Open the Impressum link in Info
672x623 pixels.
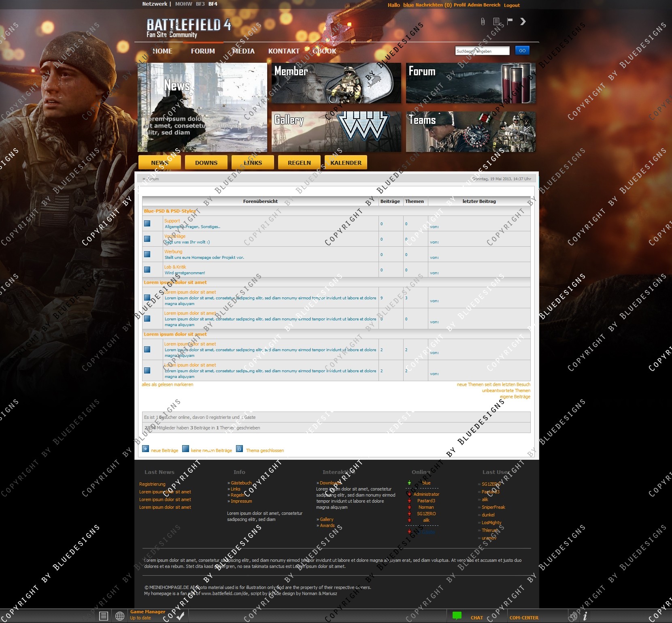(241, 501)
